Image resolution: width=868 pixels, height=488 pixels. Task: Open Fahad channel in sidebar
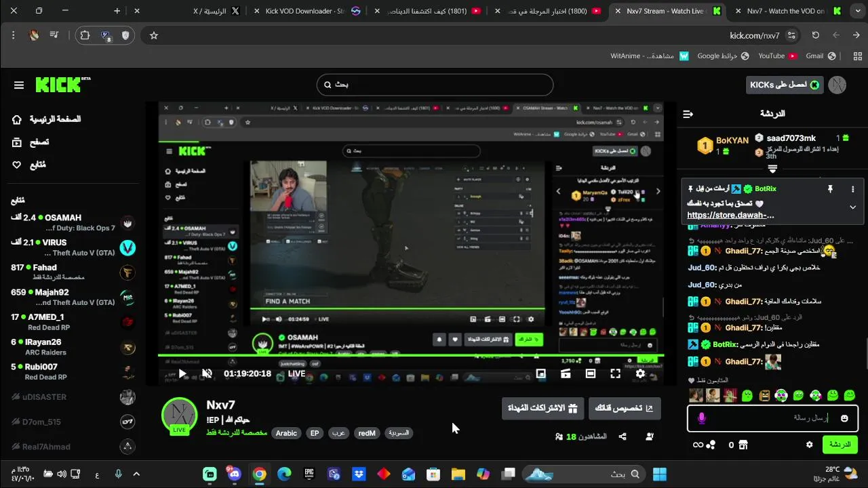73,272
